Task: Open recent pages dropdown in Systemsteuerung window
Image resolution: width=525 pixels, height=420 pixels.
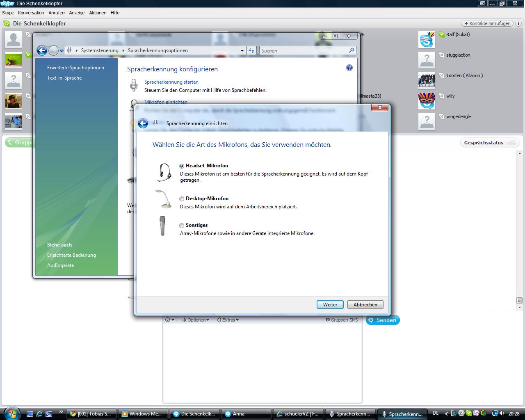Action: pos(62,51)
